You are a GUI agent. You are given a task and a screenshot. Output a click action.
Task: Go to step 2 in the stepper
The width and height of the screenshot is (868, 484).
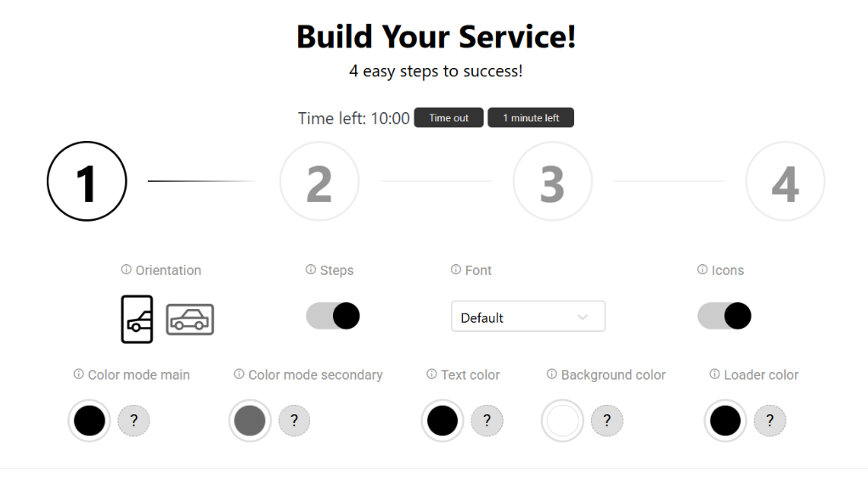(x=319, y=182)
